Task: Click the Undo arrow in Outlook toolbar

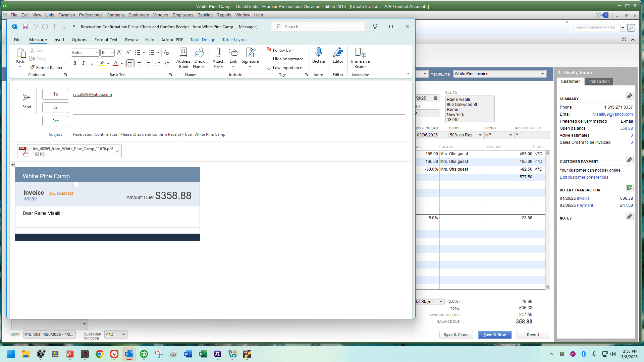Action: 35,26
